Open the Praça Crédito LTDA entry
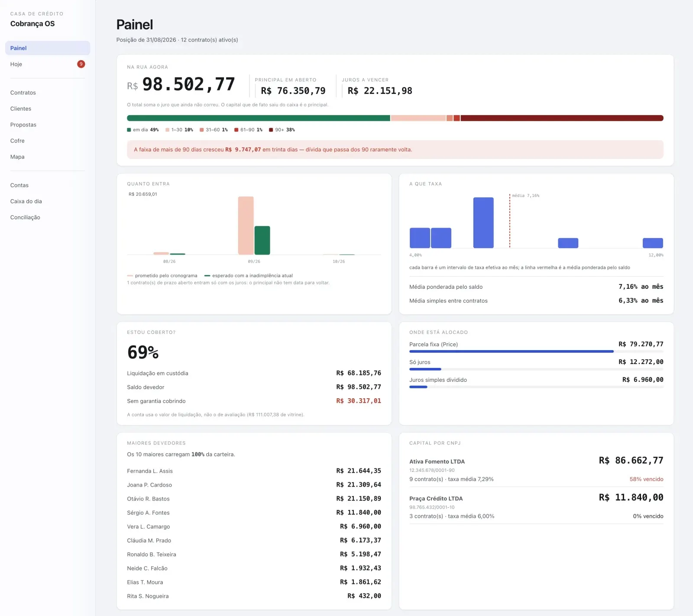693x616 pixels. tap(536, 506)
